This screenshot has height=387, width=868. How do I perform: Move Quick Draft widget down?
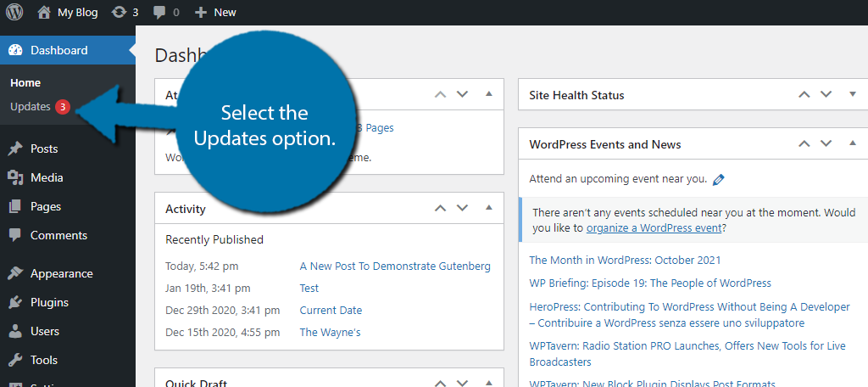[462, 383]
